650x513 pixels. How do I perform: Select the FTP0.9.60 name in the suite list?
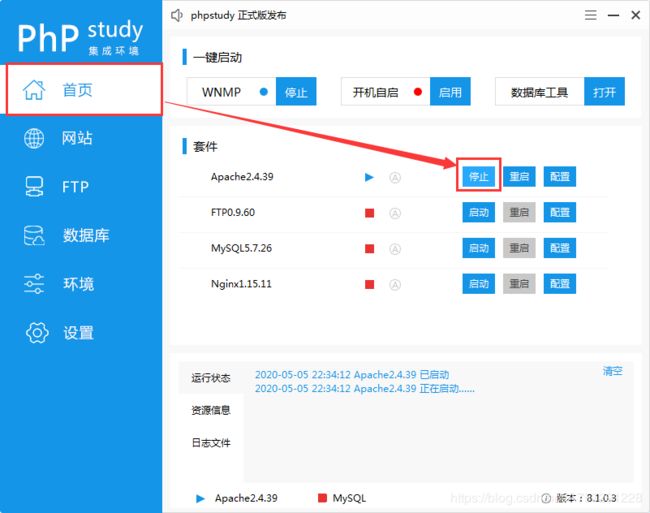[233, 213]
